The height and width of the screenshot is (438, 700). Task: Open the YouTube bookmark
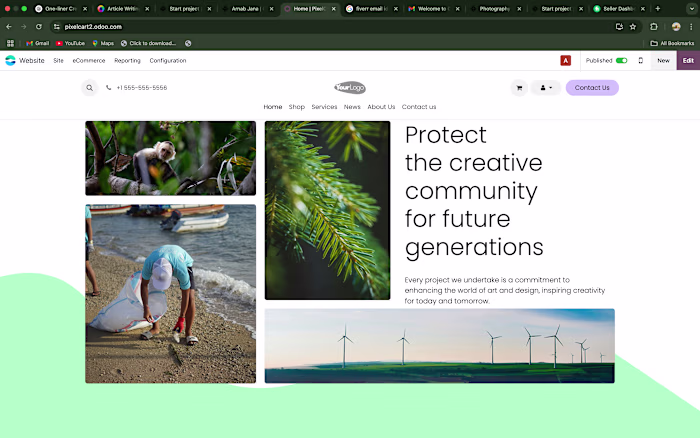[x=71, y=43]
